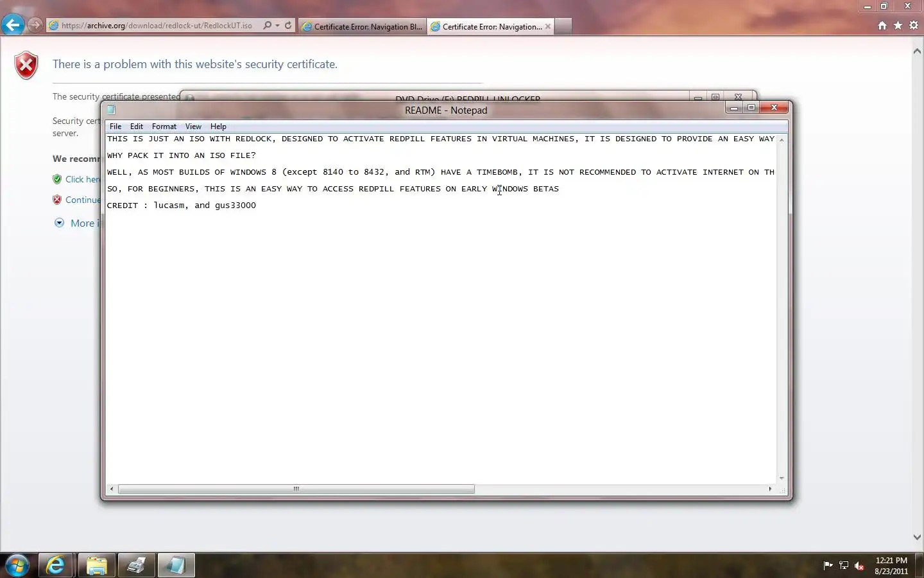The image size is (924, 578).
Task: Click the text 'WHY PACK IT INTO AN ISO FILE?'
Action: tap(182, 155)
